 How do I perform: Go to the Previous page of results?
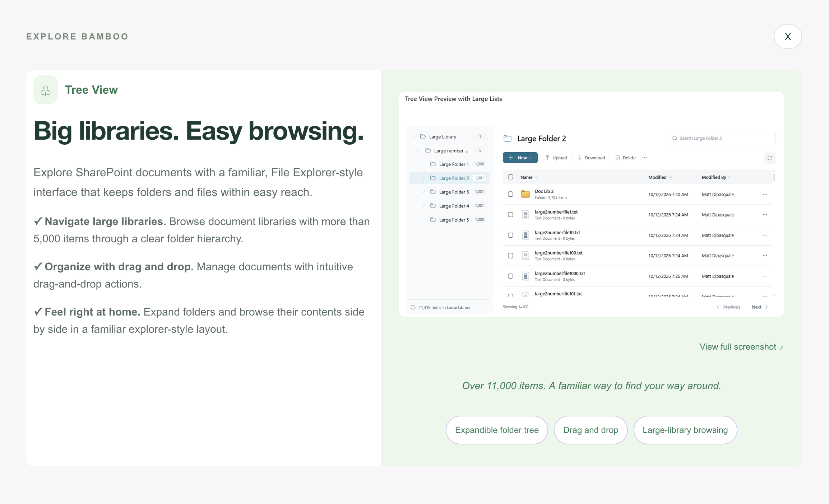[x=728, y=307]
